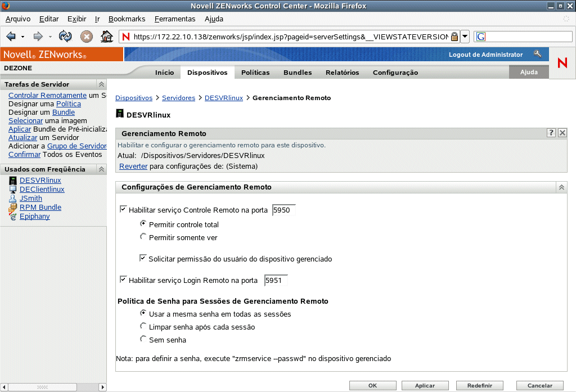The image size is (576, 392).
Task: Click the Login Remoto port field 5951
Action: click(x=276, y=280)
